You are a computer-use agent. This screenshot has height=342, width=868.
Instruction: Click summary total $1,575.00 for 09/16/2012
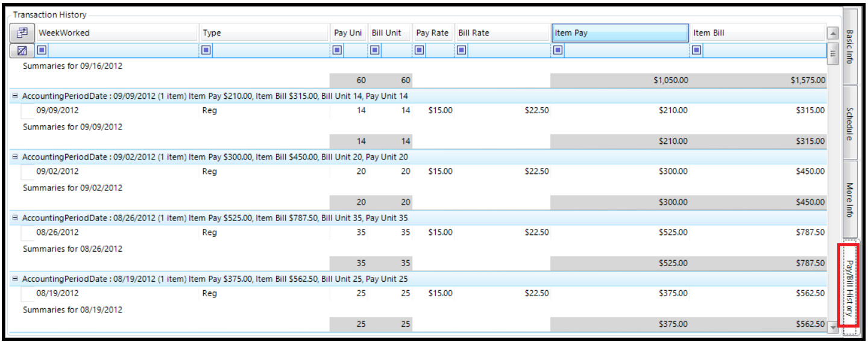pyautogui.click(x=808, y=80)
